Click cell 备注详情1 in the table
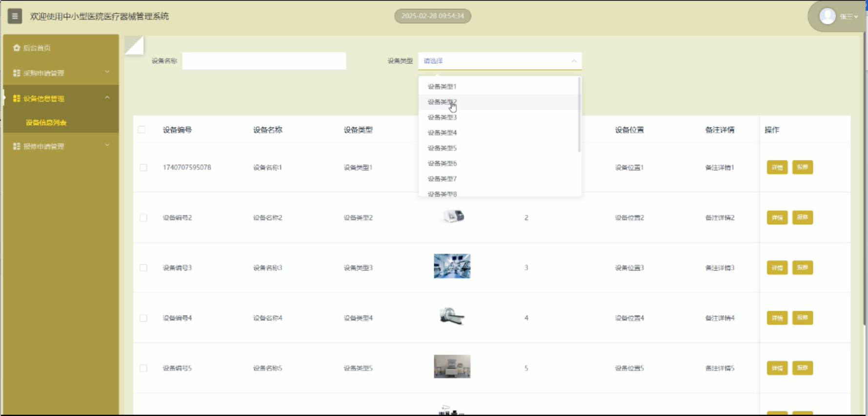Screen dimensions: 868x416 pyautogui.click(x=720, y=168)
